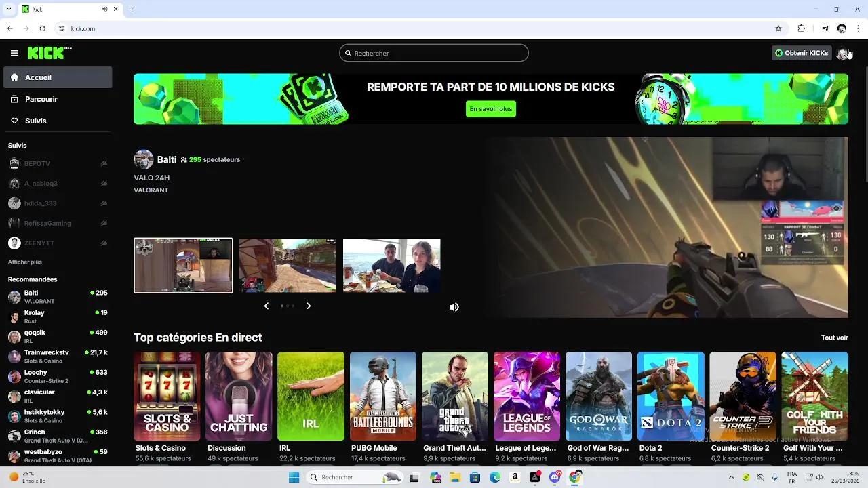
Task: Open Golf With Your Friends card
Action: click(814, 396)
